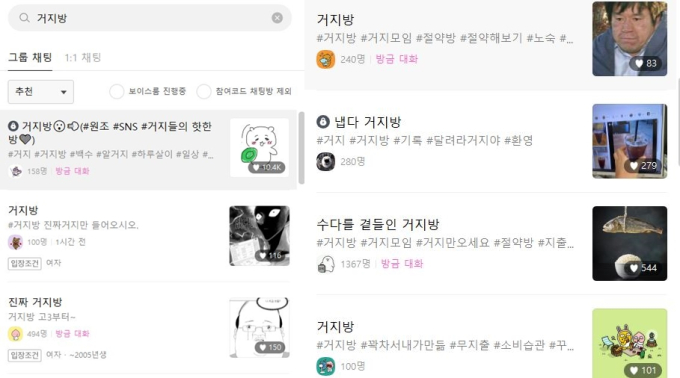Click the search magnifier icon
The height and width of the screenshot is (378, 680).
click(24, 18)
